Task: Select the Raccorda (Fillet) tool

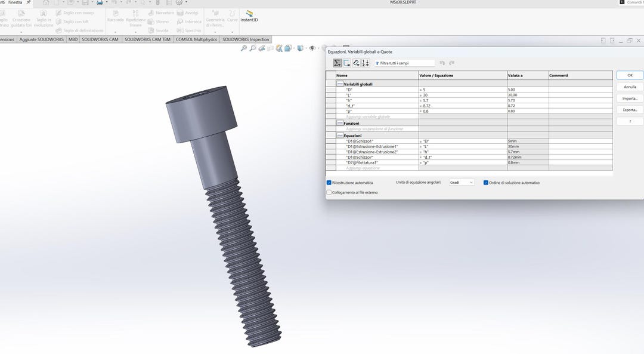Action: point(115,19)
